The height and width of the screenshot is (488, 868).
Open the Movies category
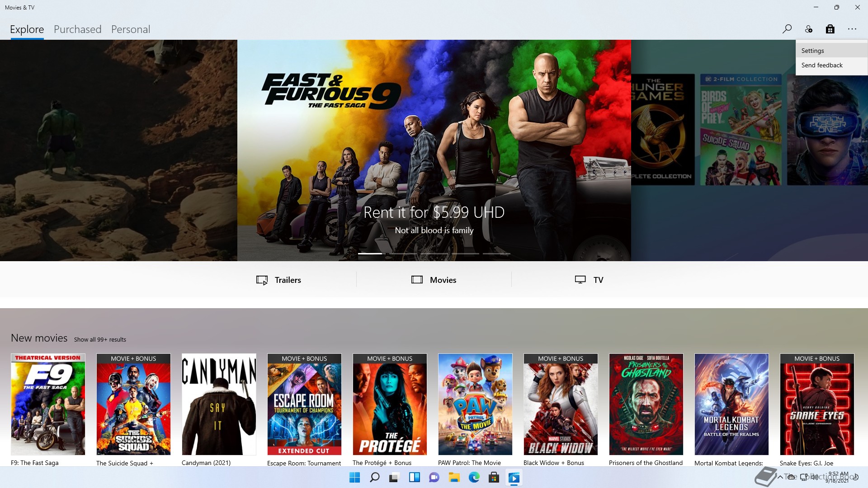click(434, 280)
